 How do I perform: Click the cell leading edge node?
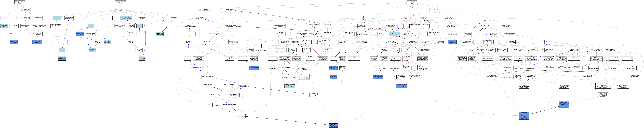pos(174,18)
